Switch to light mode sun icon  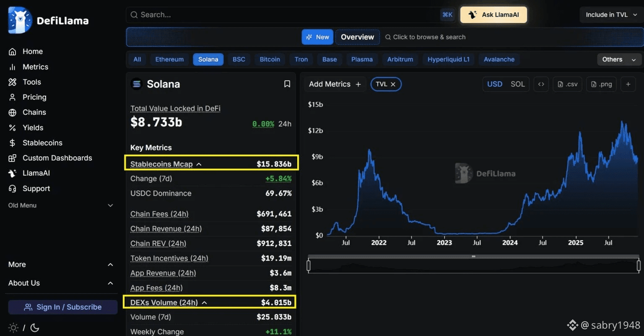coord(13,328)
